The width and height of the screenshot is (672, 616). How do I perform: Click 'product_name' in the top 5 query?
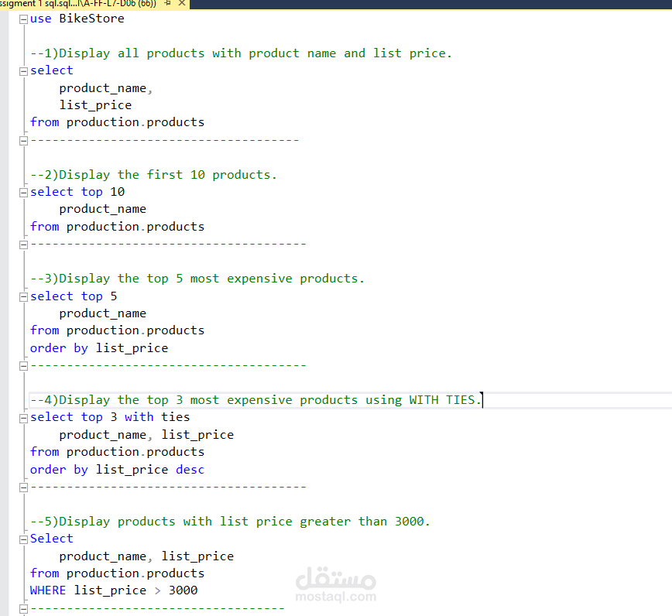102,313
